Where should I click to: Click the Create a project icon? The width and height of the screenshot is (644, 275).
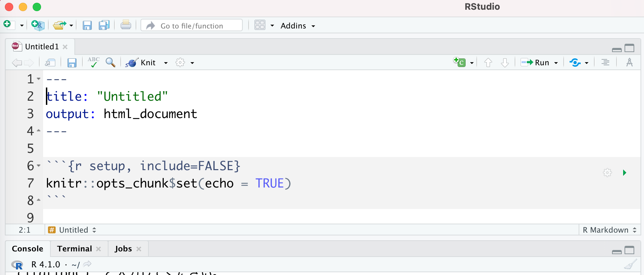pos(38,25)
